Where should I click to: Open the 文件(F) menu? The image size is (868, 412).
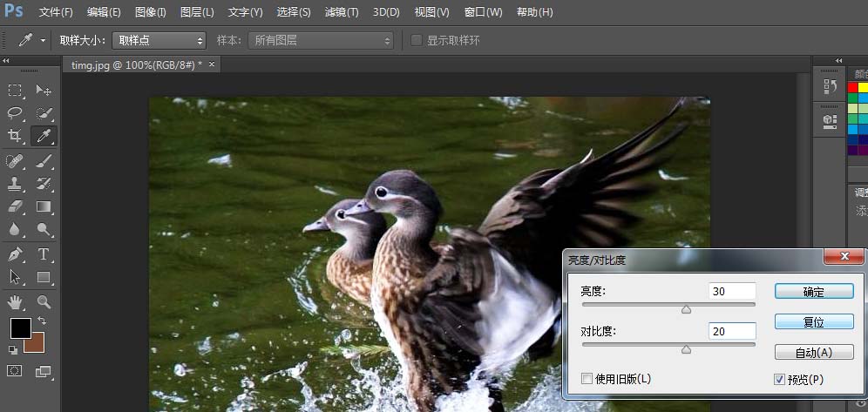tap(56, 11)
